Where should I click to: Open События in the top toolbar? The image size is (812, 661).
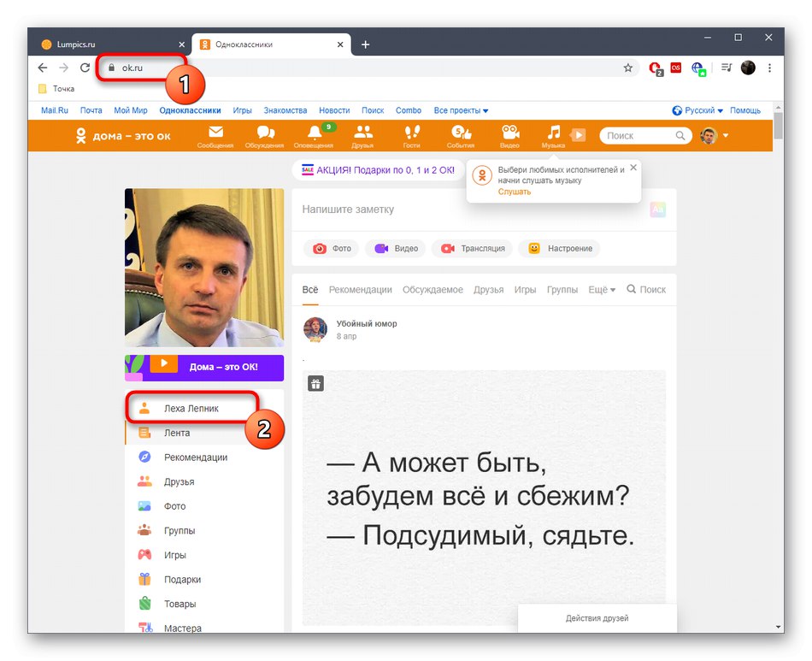[x=461, y=136]
